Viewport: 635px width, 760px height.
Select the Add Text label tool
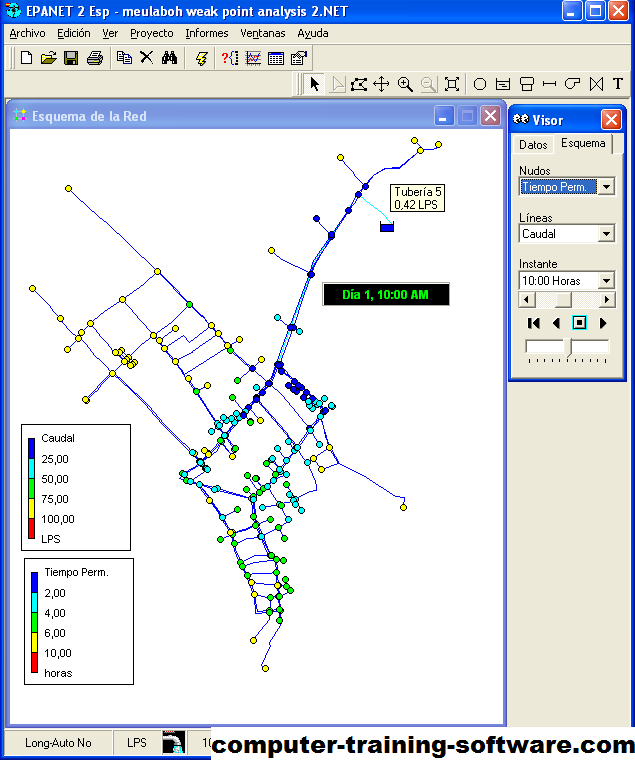tap(618, 84)
